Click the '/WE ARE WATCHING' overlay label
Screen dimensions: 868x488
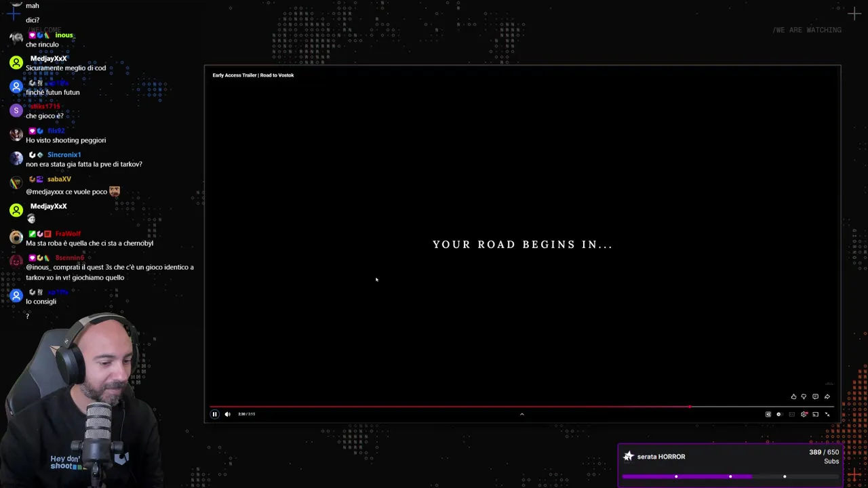(807, 30)
